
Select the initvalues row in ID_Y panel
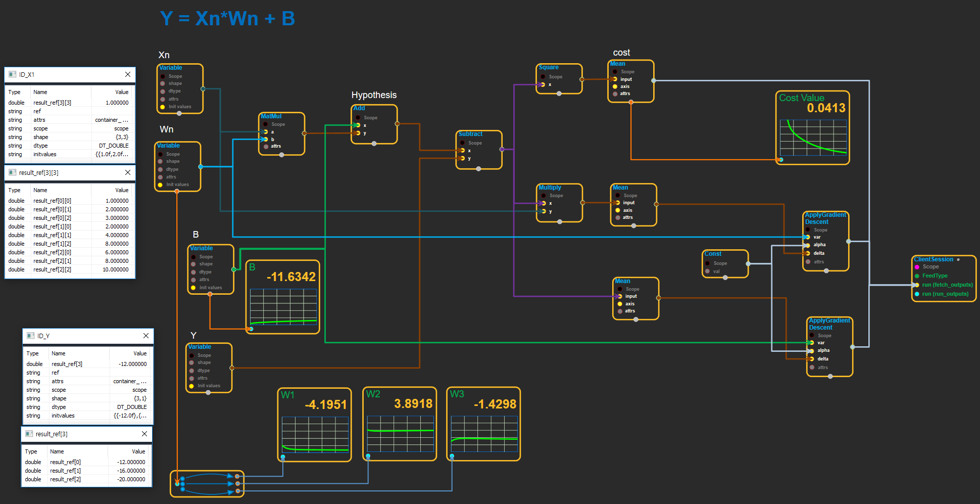[87, 416]
